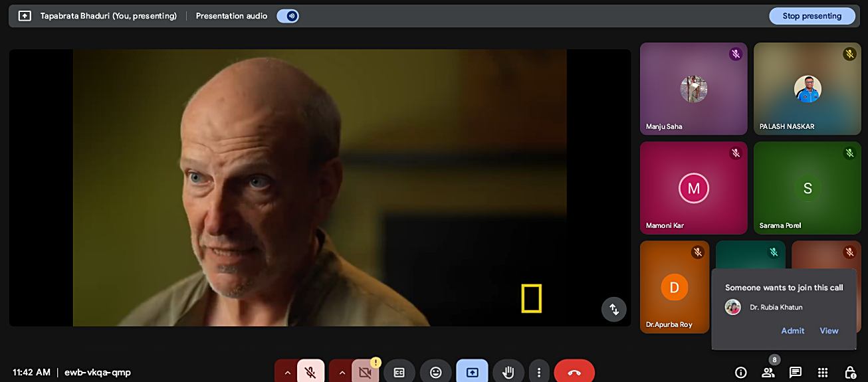Turn on the camera
This screenshot has width=868, height=382.
[x=365, y=373]
